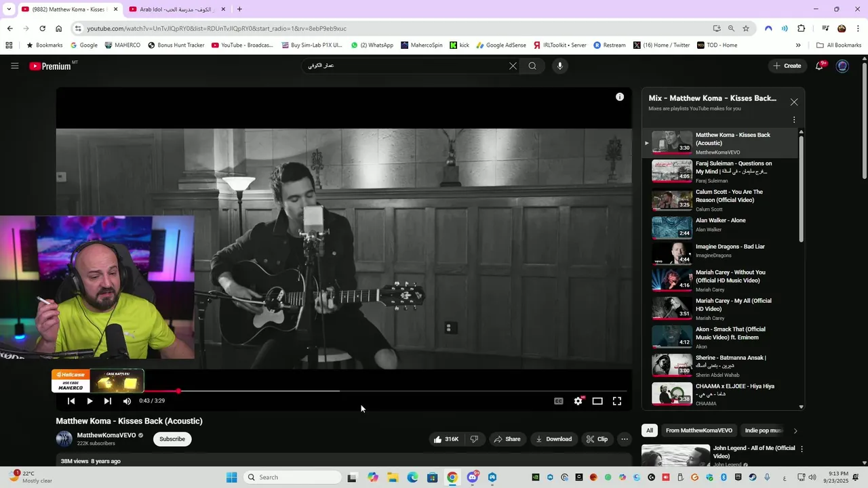868x488 pixels.
Task: Open Windows Start menu
Action: pos(231,477)
